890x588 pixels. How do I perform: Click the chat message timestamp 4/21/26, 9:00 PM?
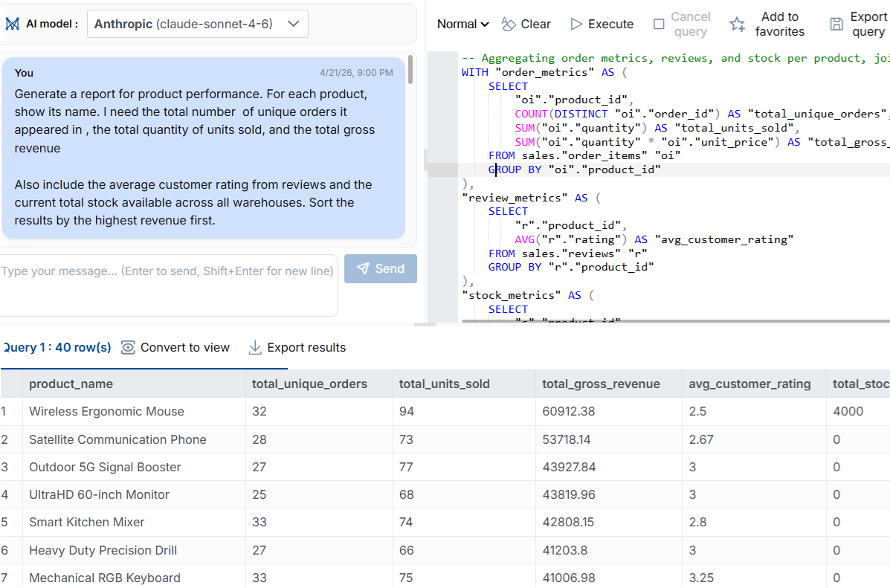(x=356, y=73)
